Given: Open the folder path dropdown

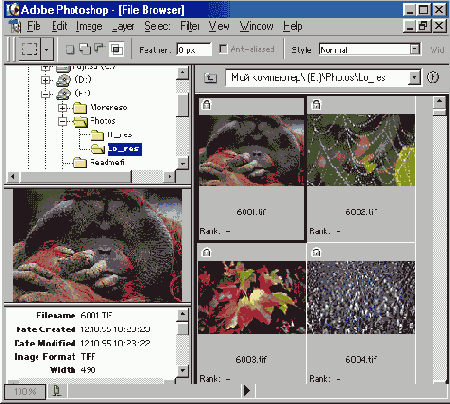Looking at the screenshot, I should (x=414, y=78).
